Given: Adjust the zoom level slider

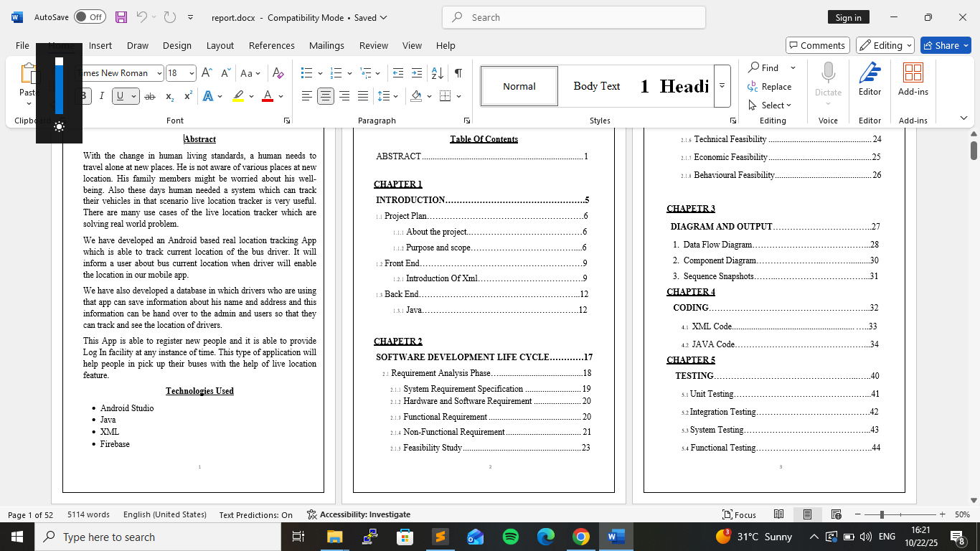Looking at the screenshot, I should pyautogui.click(x=882, y=514).
